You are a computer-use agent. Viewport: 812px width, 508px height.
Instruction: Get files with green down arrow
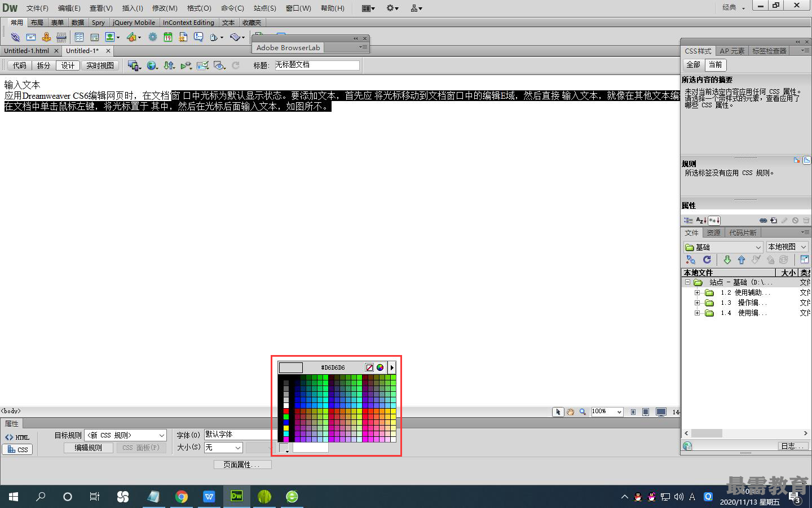click(x=727, y=260)
